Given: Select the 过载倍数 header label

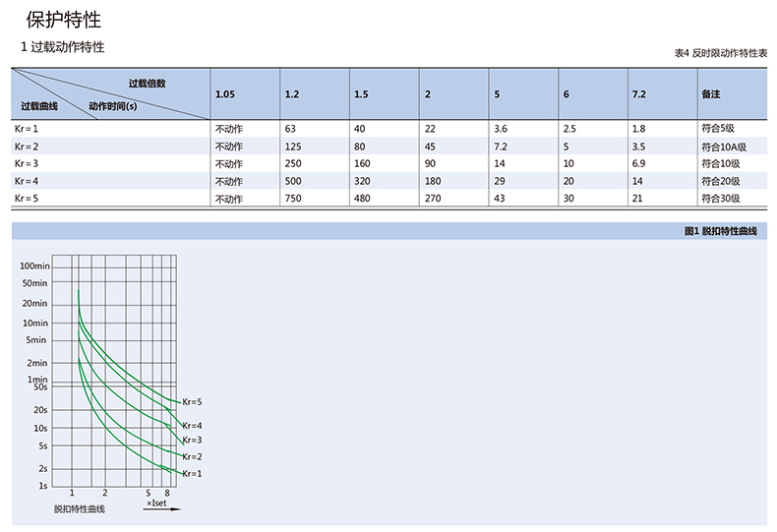Looking at the screenshot, I should (147, 83).
